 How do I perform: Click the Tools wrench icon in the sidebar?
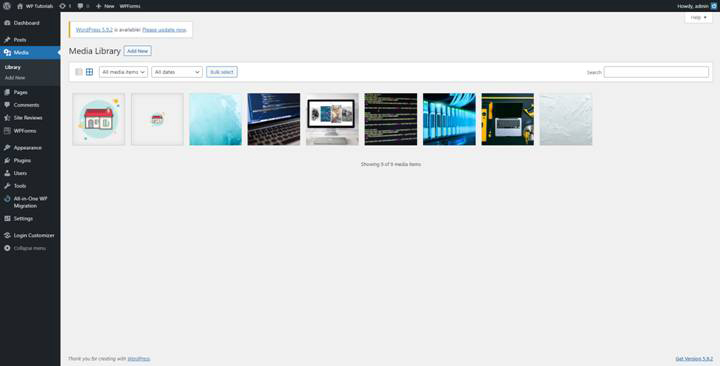pos(7,186)
